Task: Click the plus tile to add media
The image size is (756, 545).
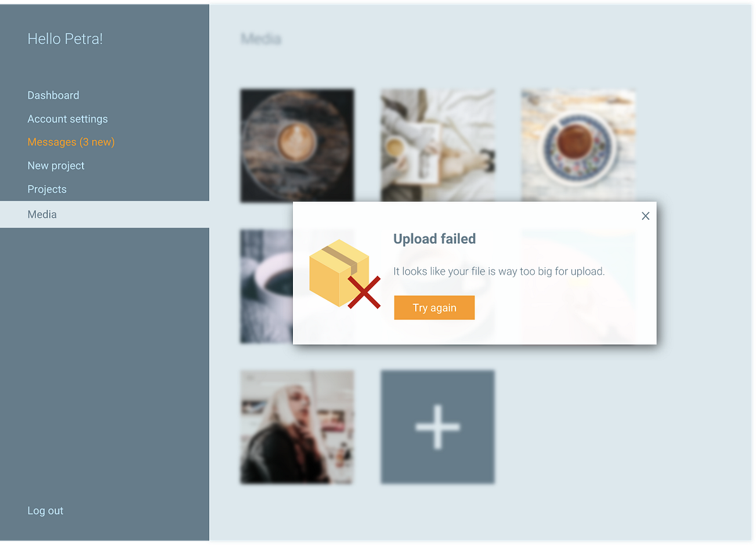Action: click(x=437, y=427)
